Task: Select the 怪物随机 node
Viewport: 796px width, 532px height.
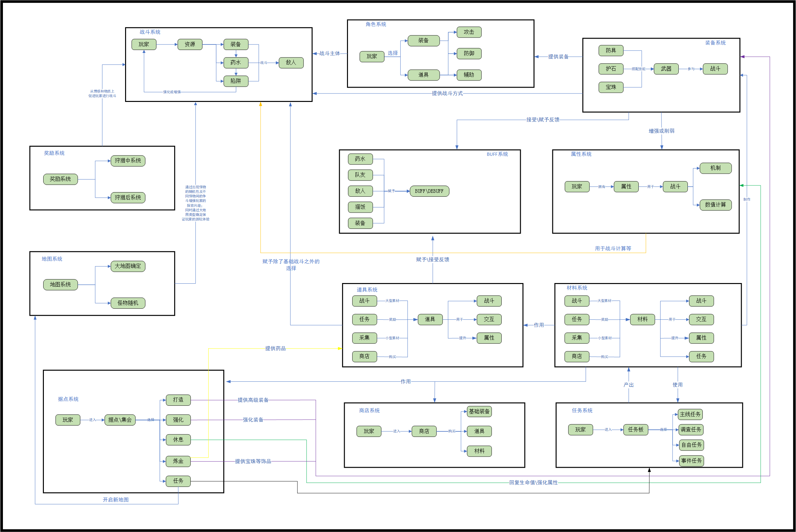Action: click(x=128, y=303)
